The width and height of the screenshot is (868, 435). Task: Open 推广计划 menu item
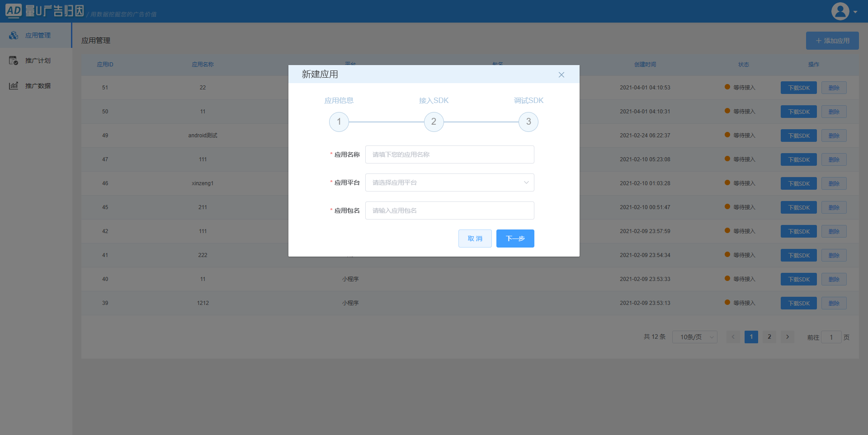(38, 61)
